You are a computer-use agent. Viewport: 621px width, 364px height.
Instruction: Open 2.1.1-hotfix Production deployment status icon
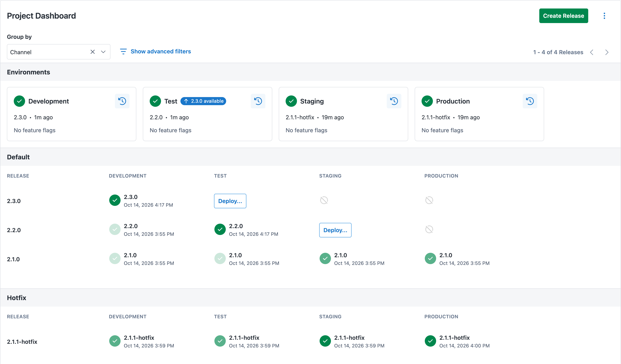tap(430, 341)
